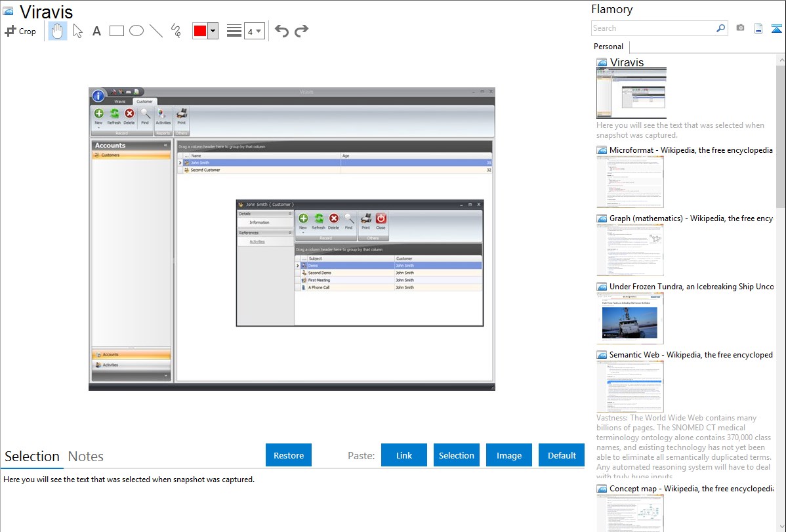Open the color picker dropdown arrow

click(213, 31)
